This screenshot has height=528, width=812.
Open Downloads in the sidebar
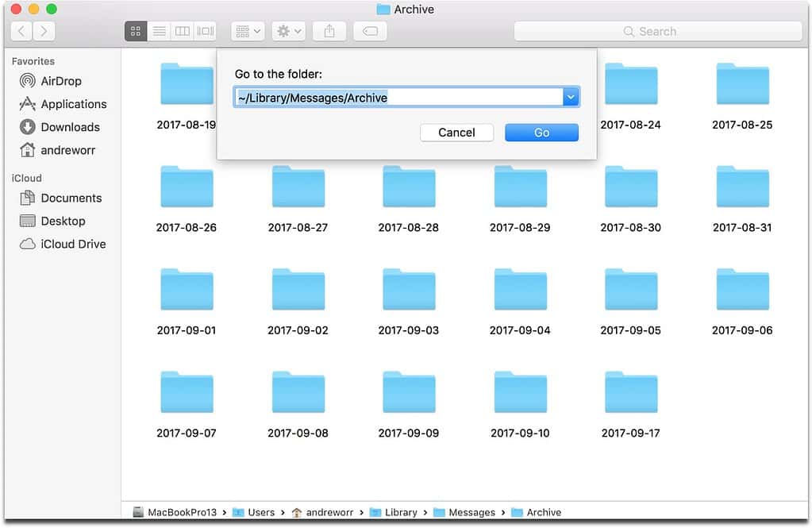[60, 127]
